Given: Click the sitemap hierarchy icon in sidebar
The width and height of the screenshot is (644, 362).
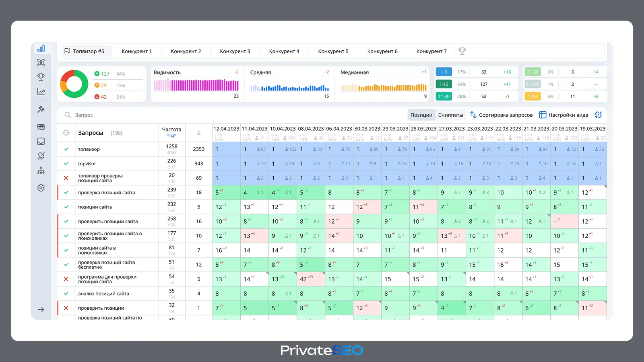Looking at the screenshot, I should (x=41, y=171).
